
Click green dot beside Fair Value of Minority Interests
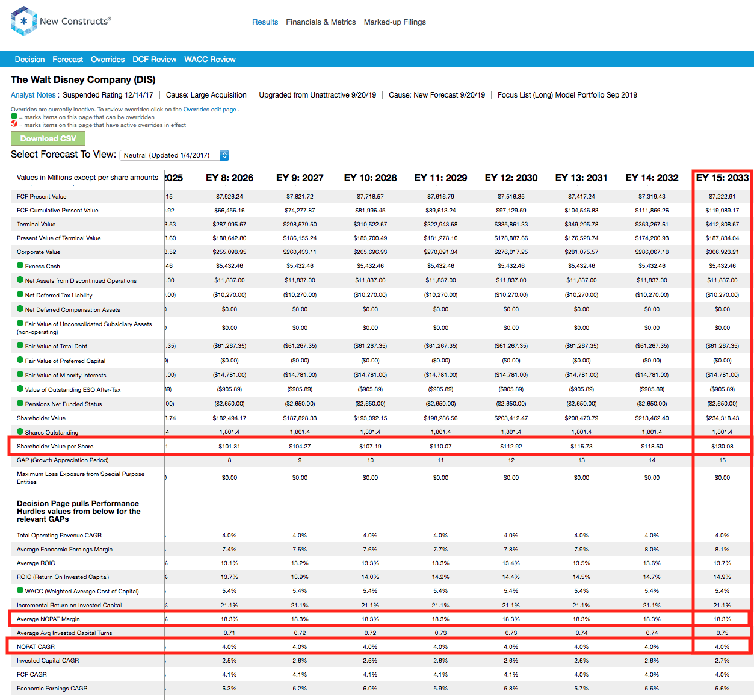(x=20, y=374)
